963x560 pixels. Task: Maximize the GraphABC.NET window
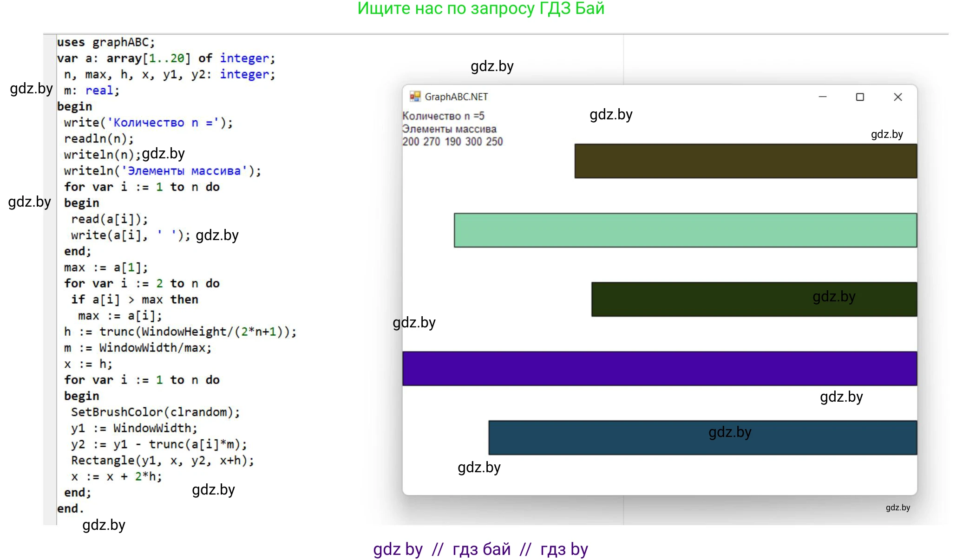pos(860,97)
